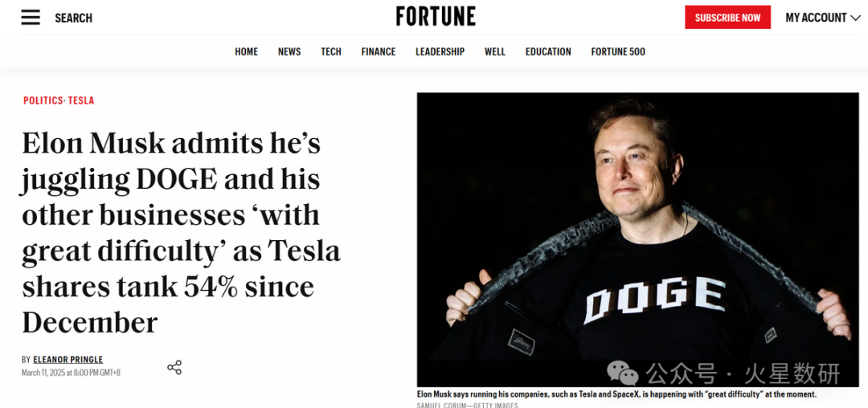Open author Eleanor Pringle's profile link

68,360
